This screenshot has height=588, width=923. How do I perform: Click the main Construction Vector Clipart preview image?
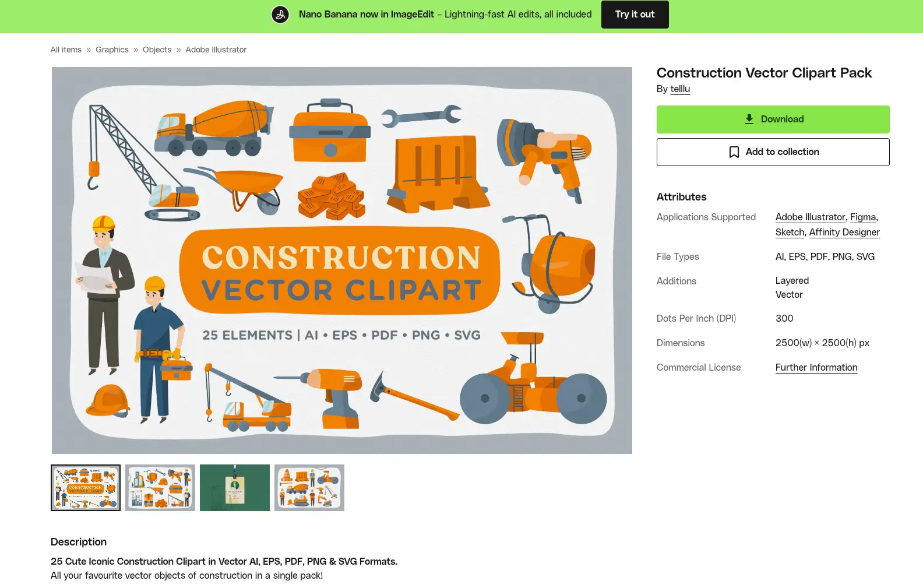click(x=342, y=260)
